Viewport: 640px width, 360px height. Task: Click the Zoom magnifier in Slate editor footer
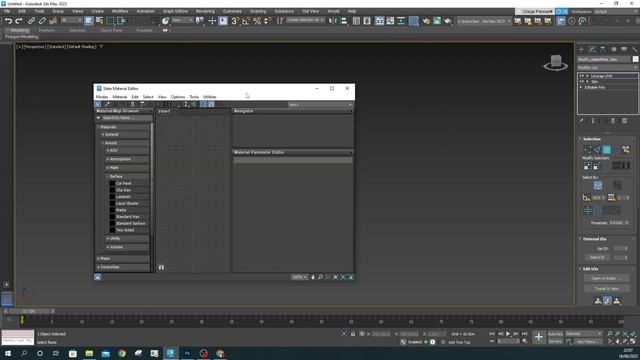click(x=320, y=277)
